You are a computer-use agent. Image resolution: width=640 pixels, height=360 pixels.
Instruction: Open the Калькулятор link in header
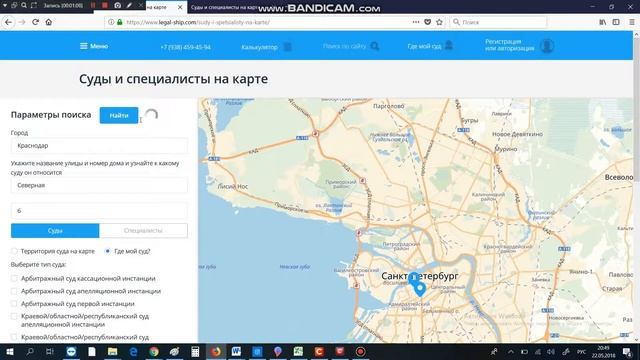click(x=260, y=47)
